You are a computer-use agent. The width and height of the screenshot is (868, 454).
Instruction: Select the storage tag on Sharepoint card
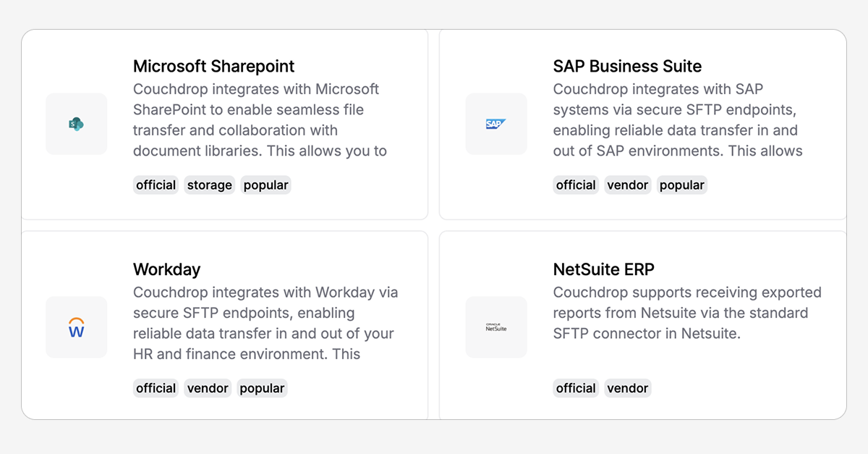[210, 185]
